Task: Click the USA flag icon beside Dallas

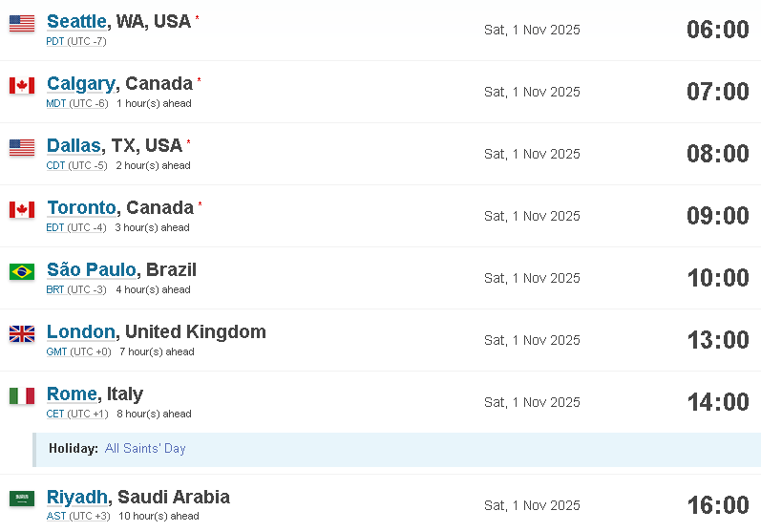Action: point(22,147)
